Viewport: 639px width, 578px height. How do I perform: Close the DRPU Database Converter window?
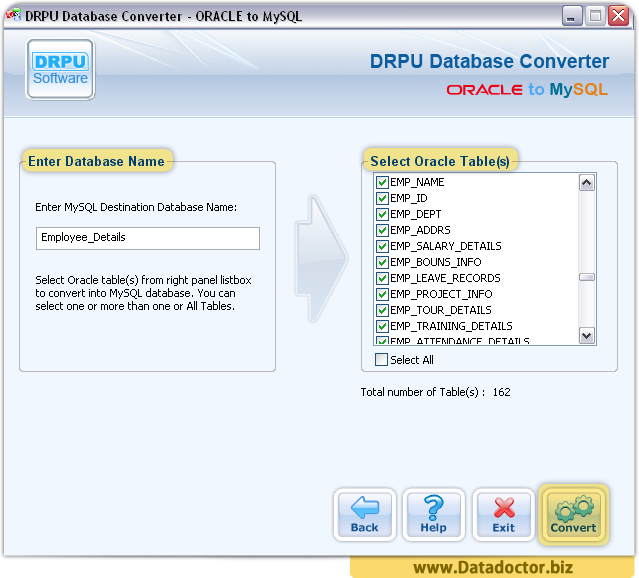(x=619, y=16)
